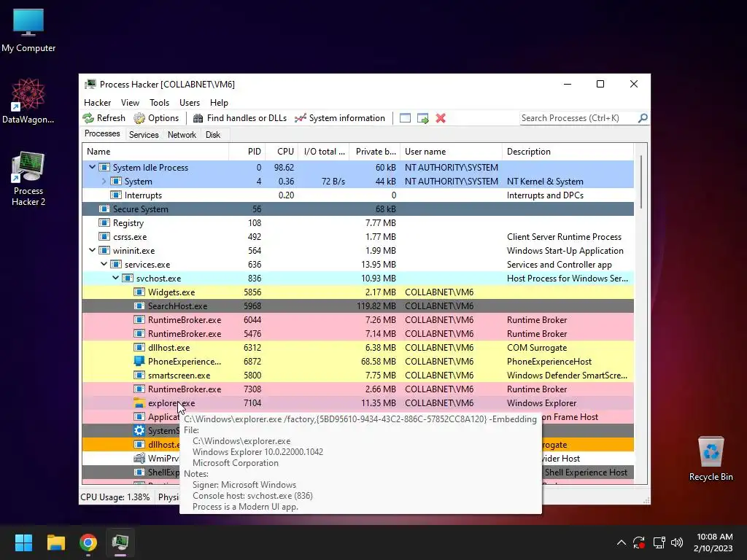Open the View menu
The height and width of the screenshot is (560, 747).
pyautogui.click(x=130, y=102)
